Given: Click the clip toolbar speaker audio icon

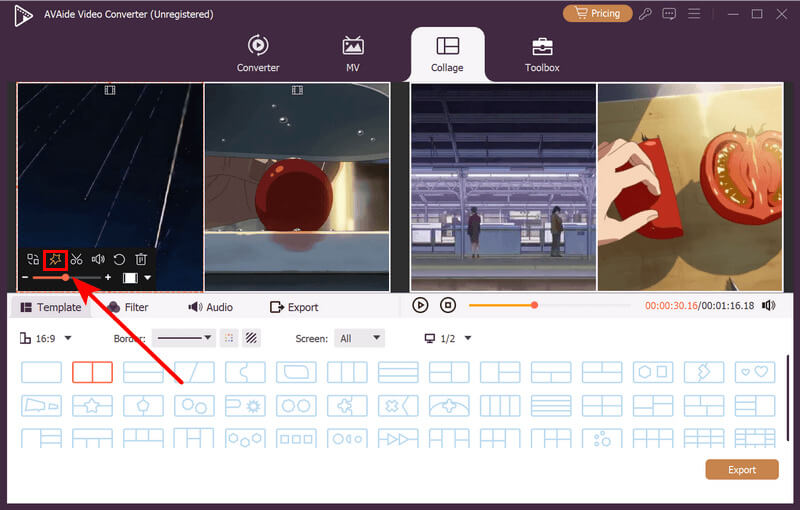Looking at the screenshot, I should pyautogui.click(x=98, y=260).
